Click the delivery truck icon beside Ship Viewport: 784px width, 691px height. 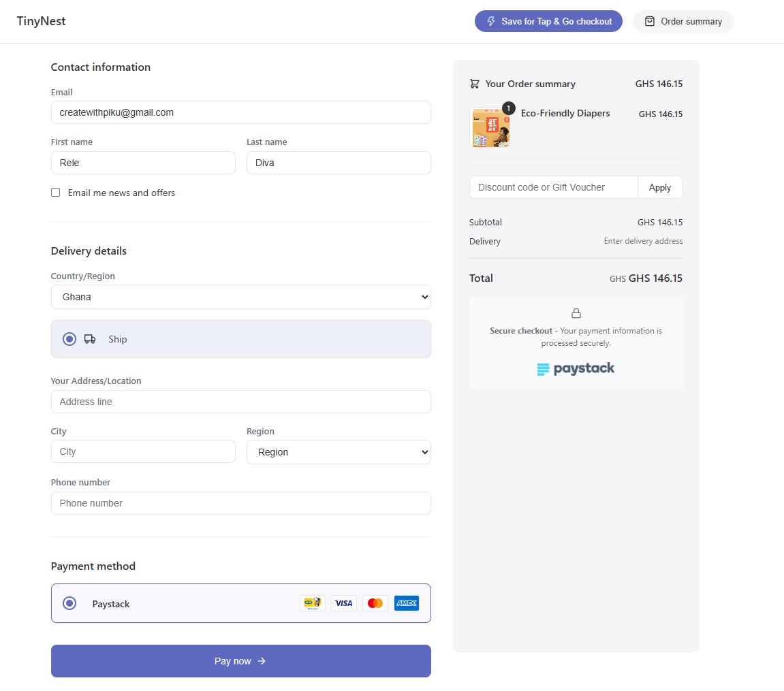point(90,339)
